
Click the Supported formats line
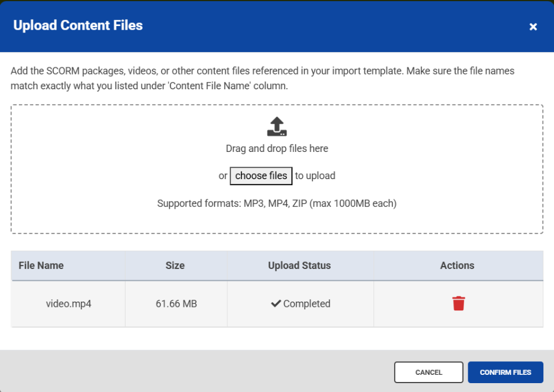[277, 203]
